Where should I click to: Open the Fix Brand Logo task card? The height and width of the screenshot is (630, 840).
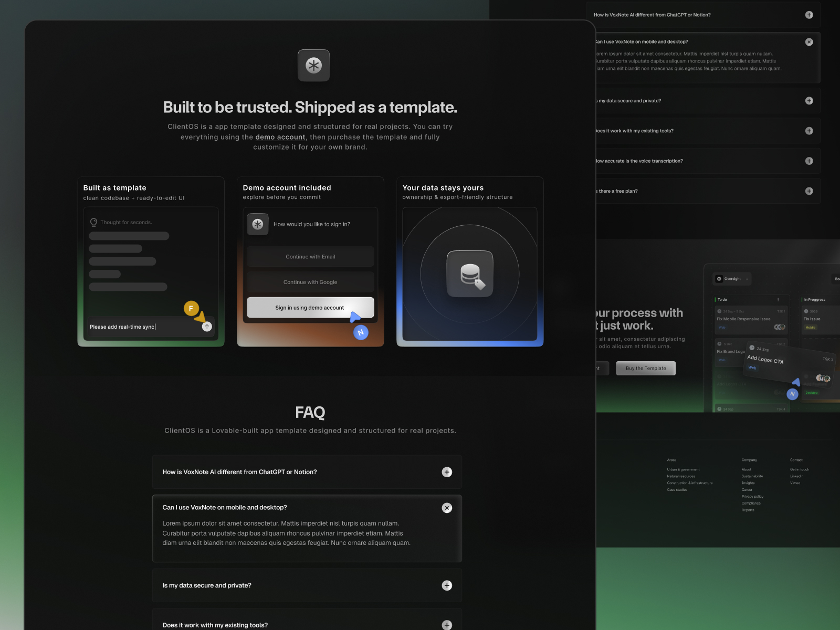(731, 352)
